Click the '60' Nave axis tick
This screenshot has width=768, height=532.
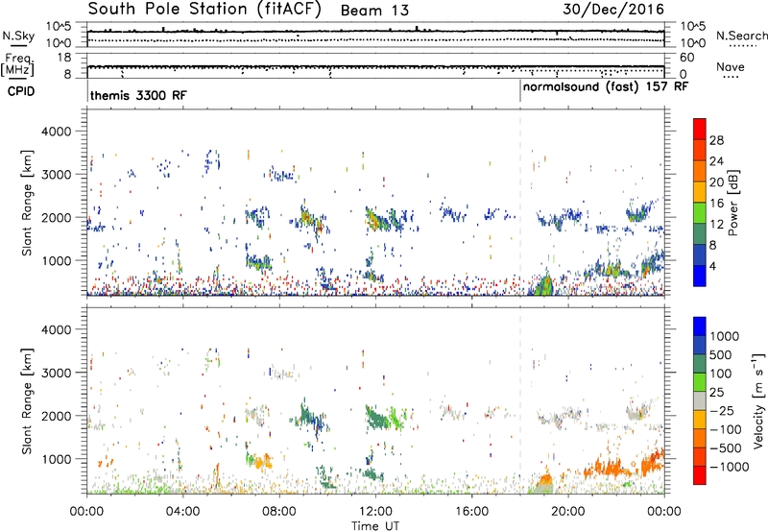pyautogui.click(x=686, y=58)
